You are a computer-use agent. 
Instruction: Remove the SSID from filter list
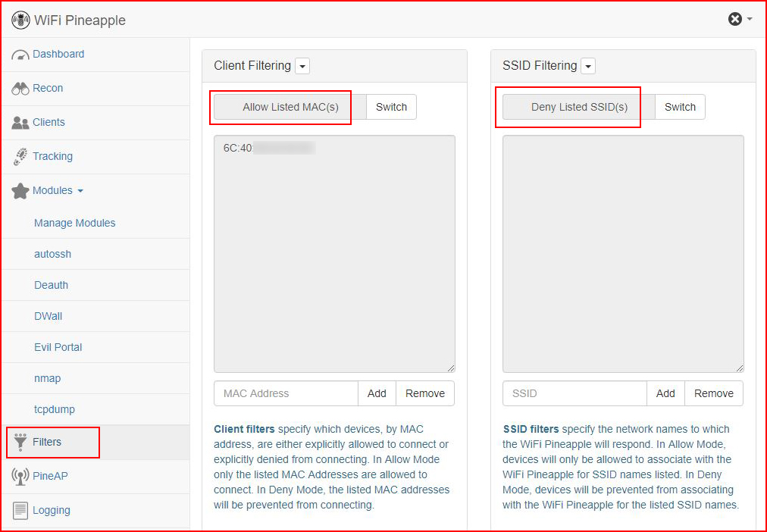click(714, 393)
